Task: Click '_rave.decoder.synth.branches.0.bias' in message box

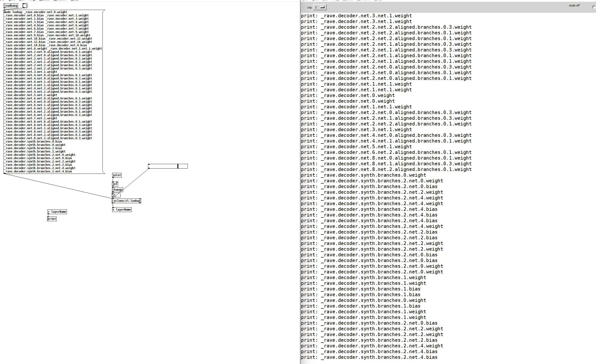Action: pos(33,142)
